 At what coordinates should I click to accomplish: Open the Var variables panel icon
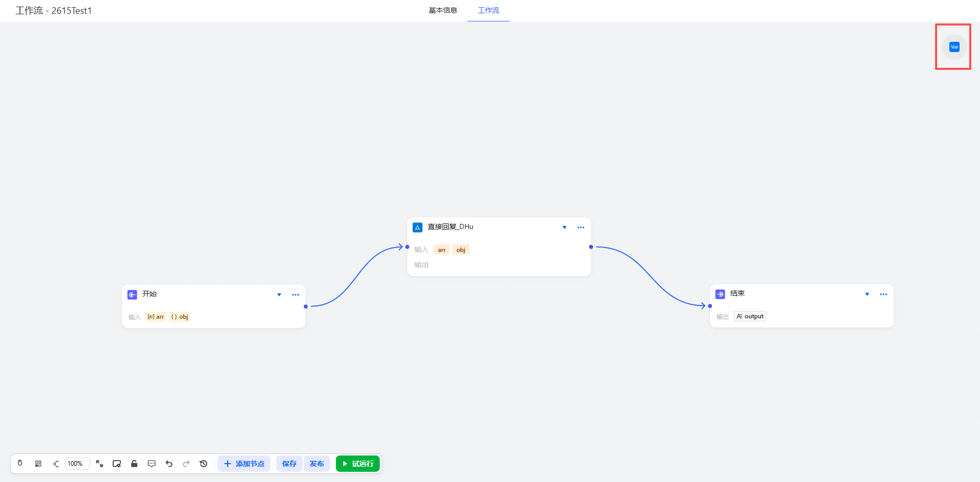pos(954,47)
